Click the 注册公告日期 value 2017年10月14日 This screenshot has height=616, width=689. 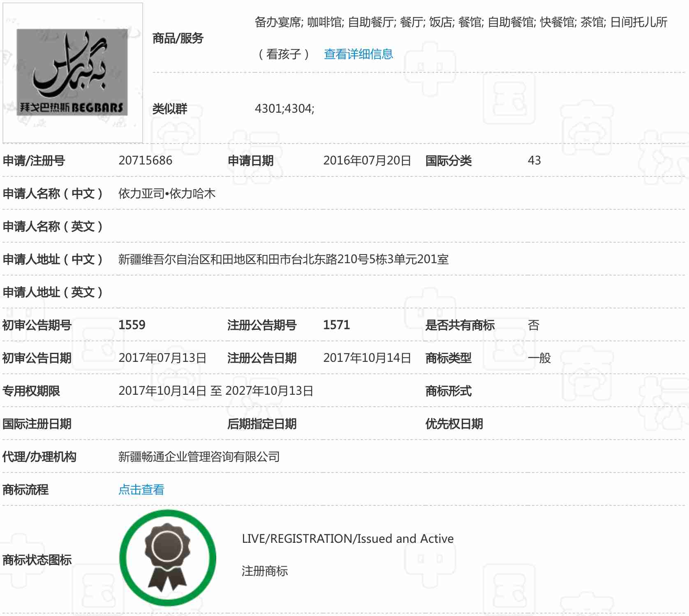(x=367, y=358)
